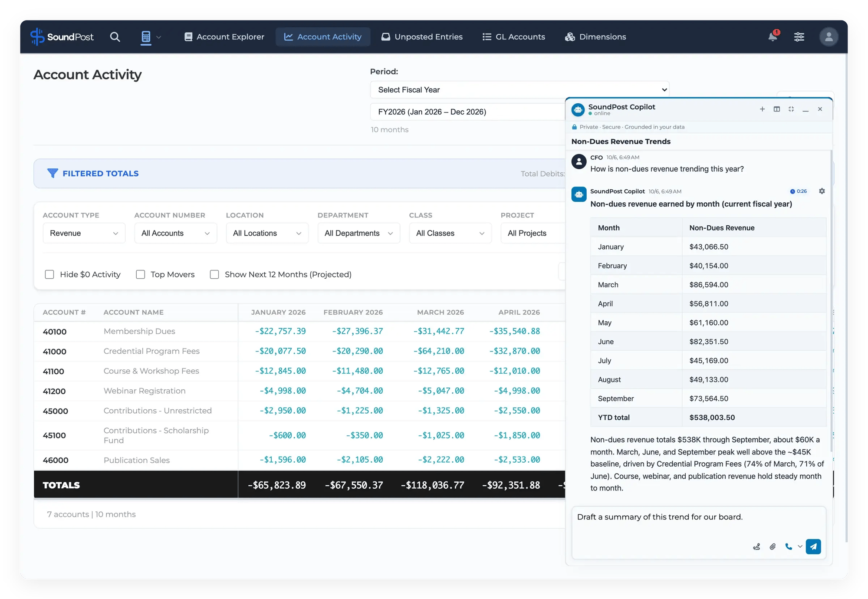The height and width of the screenshot is (599, 868).
Task: Open the settings sliders icon in navbar
Action: click(799, 37)
